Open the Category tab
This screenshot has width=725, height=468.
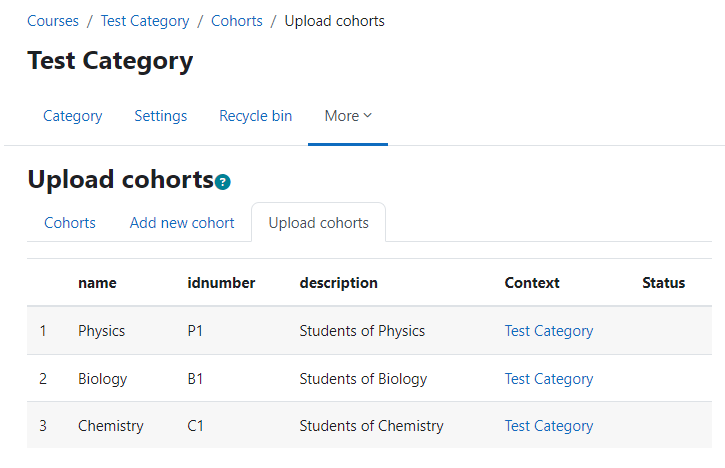73,116
